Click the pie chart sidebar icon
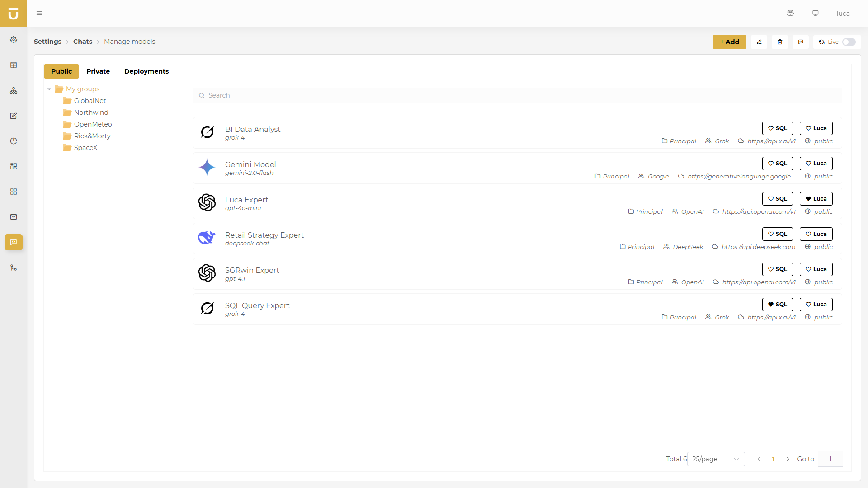The width and height of the screenshot is (868, 488). click(14, 141)
